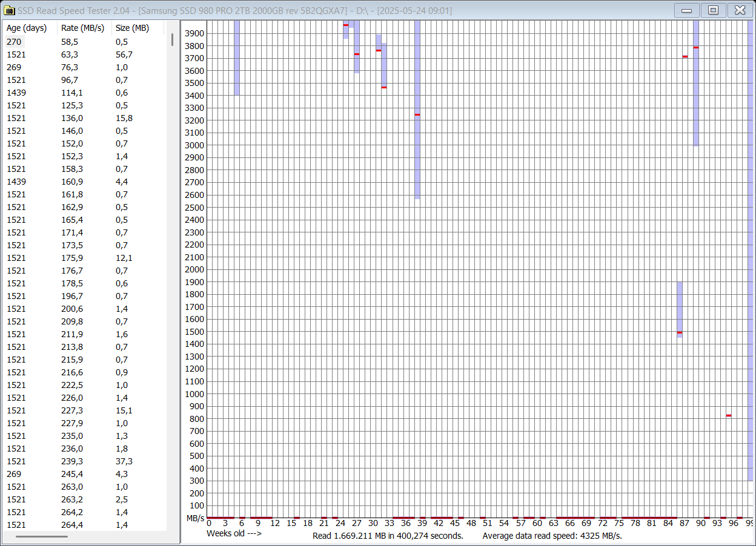
Task: Click the 'Read 1.669.211 MB in 400,274 seconds' status text
Action: point(388,536)
